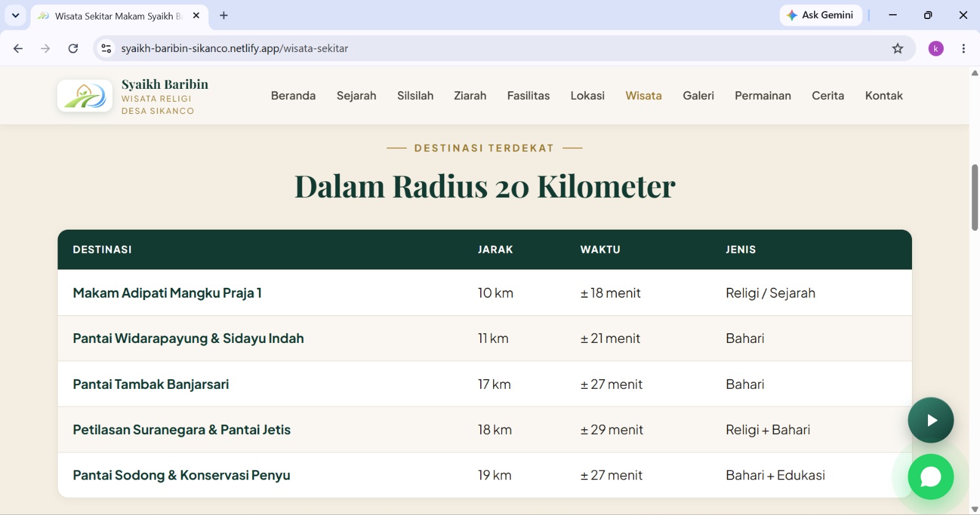Click the vertical scrollbar thumb
The image size is (980, 515).
(x=974, y=198)
